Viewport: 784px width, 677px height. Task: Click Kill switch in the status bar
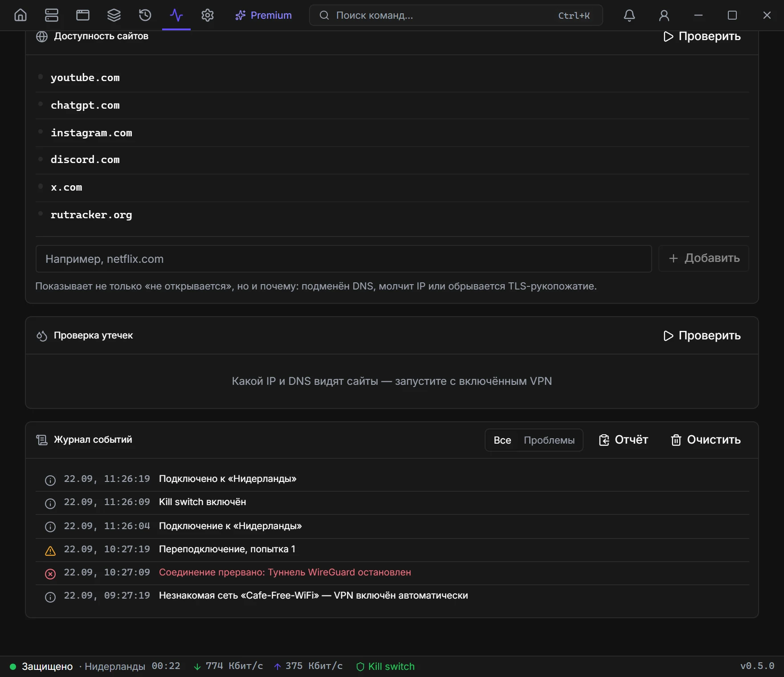386,666
